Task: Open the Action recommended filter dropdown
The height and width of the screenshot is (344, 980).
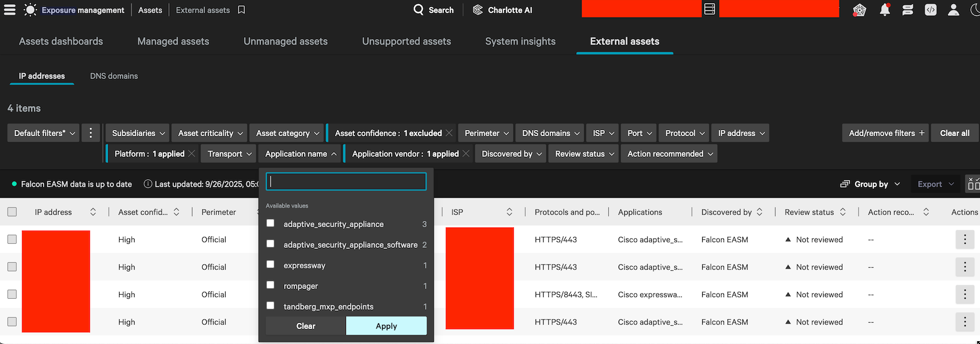Action: (669, 153)
